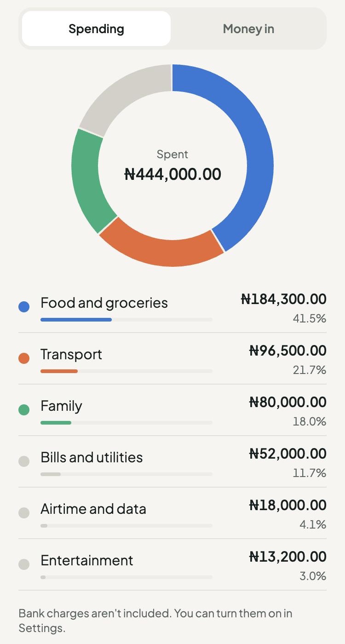
Task: Tap the orange dot beside Transport
Action: pyautogui.click(x=24, y=358)
